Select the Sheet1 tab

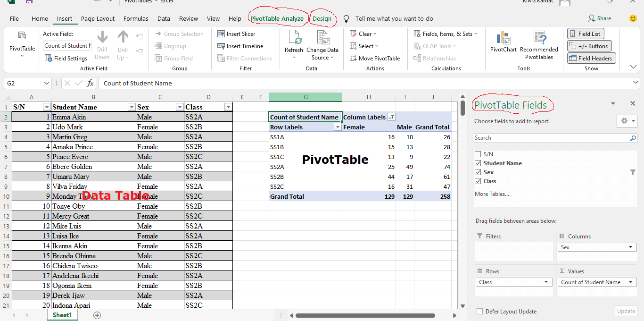point(62,314)
